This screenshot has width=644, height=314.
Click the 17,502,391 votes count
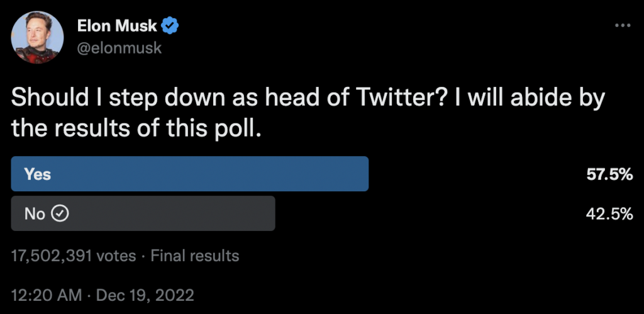pos(74,256)
